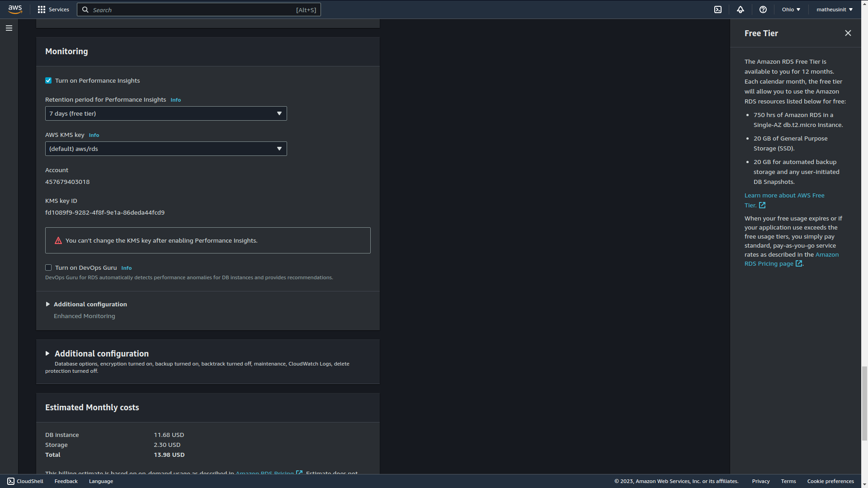Open the matheusinit account menu
868x488 pixels.
pos(833,9)
